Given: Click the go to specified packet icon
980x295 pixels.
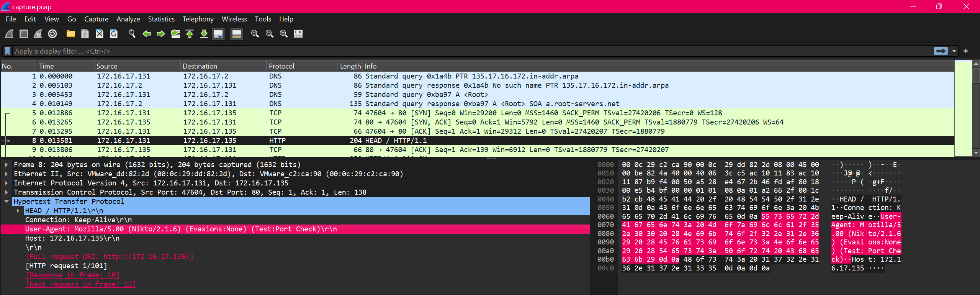Looking at the screenshot, I should pyautogui.click(x=175, y=34).
